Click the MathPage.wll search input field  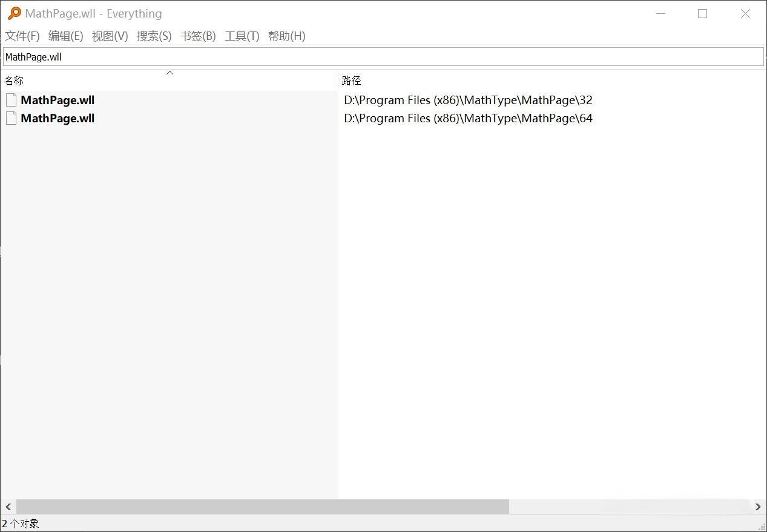pyautogui.click(x=383, y=57)
